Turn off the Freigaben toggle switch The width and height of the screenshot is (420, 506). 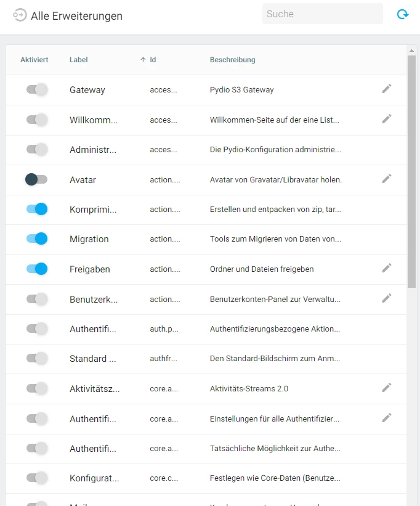click(x=37, y=269)
